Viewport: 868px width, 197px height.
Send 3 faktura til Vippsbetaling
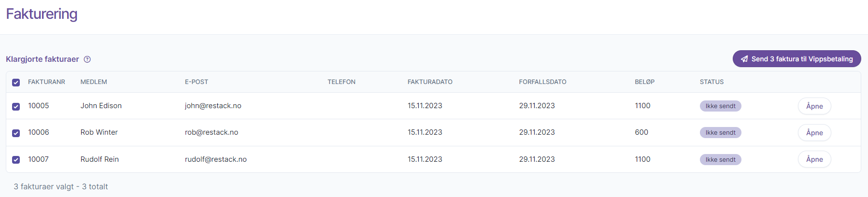(x=797, y=59)
